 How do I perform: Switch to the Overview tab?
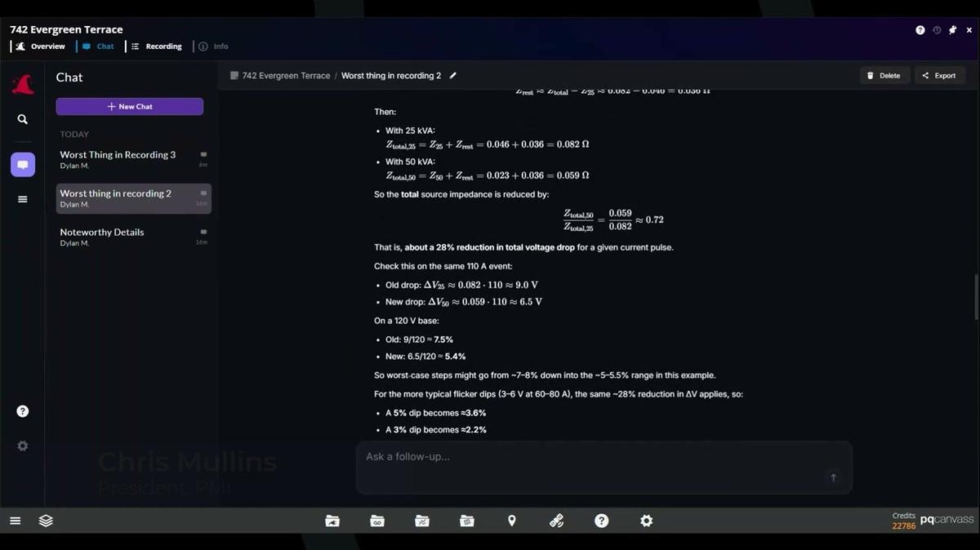point(41,47)
